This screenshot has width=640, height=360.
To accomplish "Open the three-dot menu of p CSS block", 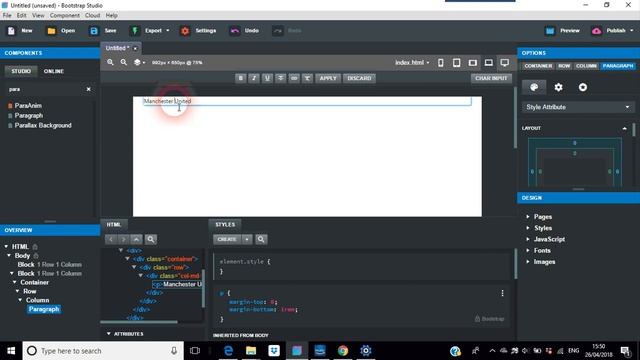I will [x=502, y=293].
